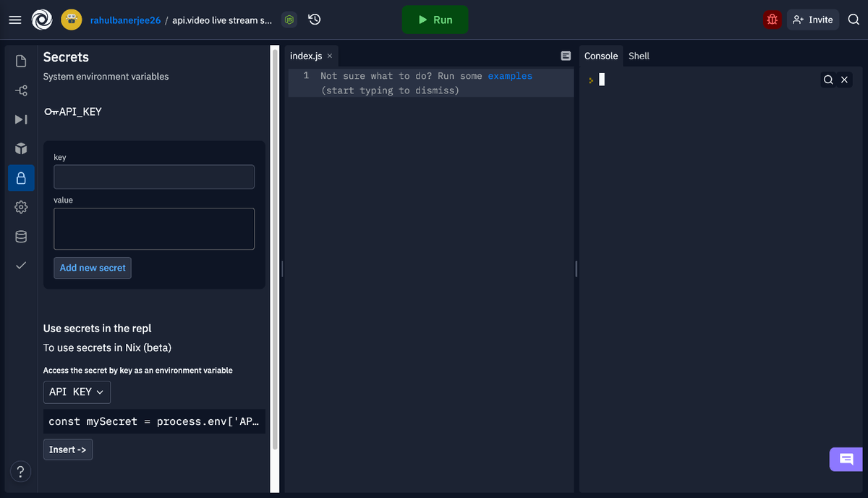Select the index.js editor tab
The height and width of the screenshot is (498, 868).
305,55
